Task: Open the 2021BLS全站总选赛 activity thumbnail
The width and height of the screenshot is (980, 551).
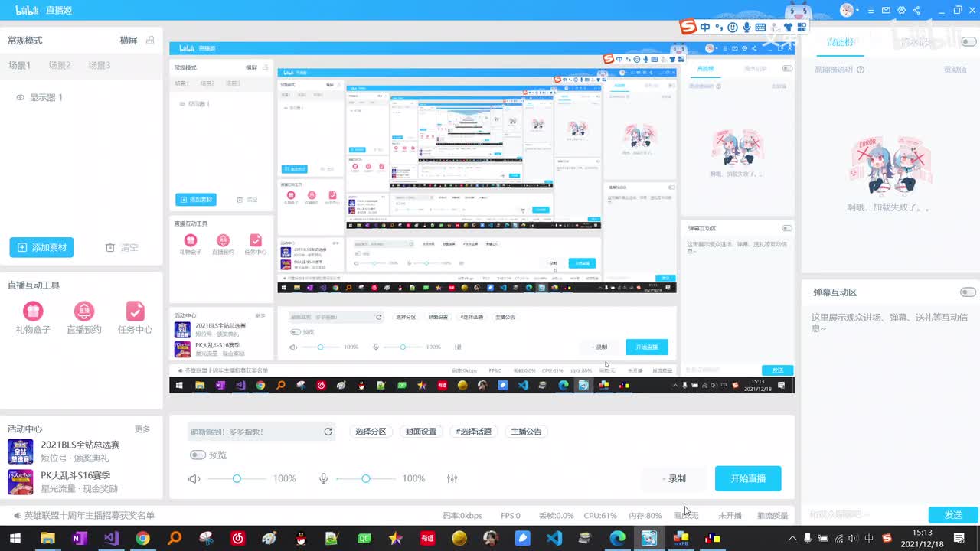Action: coord(20,452)
